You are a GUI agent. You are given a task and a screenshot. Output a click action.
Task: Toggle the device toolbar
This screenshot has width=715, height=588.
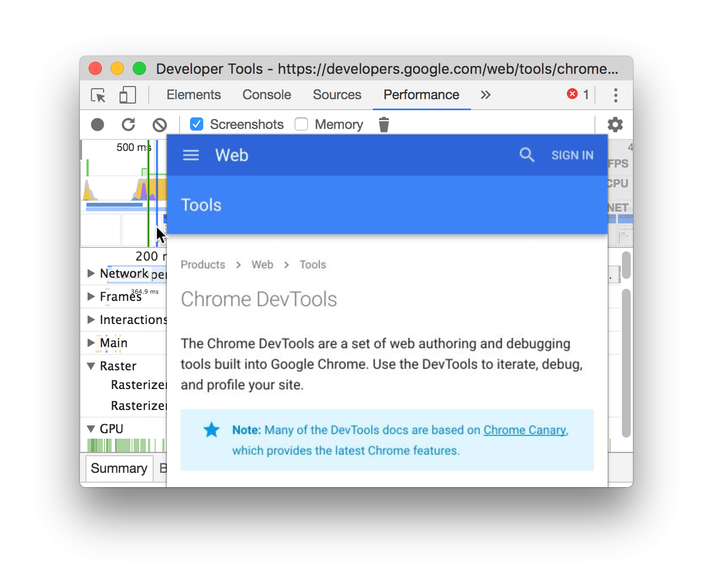(127, 95)
